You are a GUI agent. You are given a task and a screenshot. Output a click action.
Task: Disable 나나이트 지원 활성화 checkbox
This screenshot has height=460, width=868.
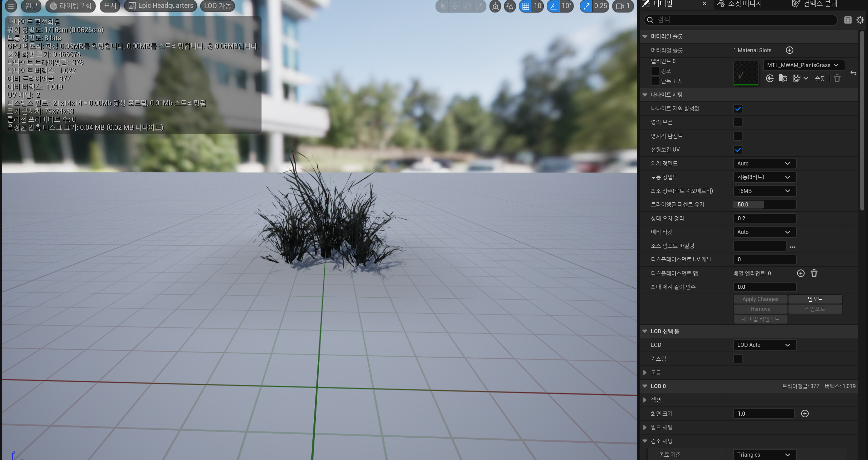click(738, 109)
